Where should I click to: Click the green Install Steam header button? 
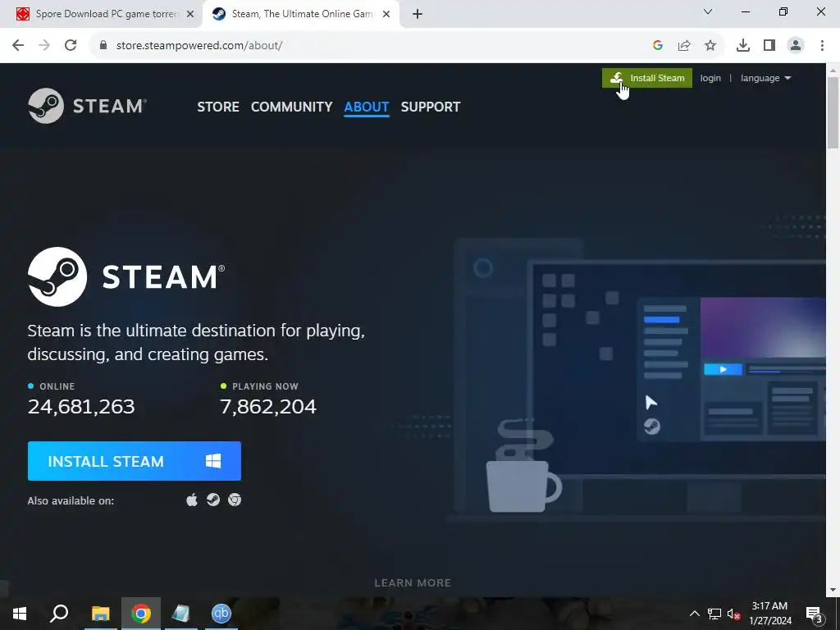click(x=646, y=78)
